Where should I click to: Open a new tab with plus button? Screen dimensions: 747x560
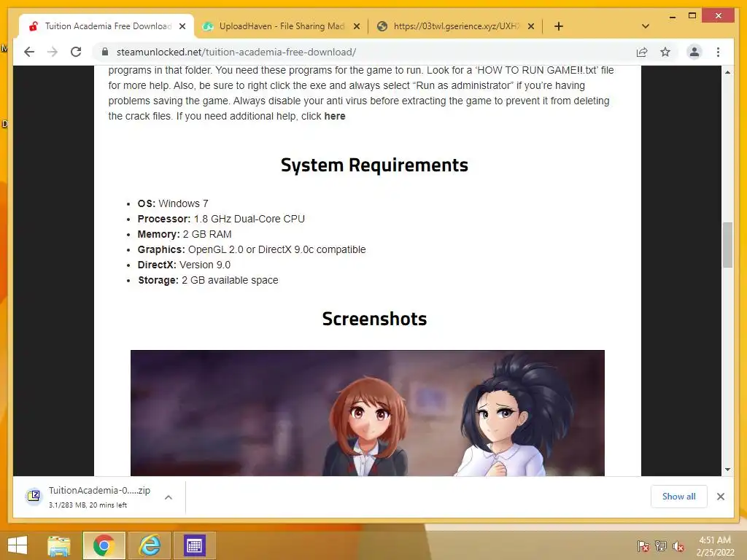559,26
